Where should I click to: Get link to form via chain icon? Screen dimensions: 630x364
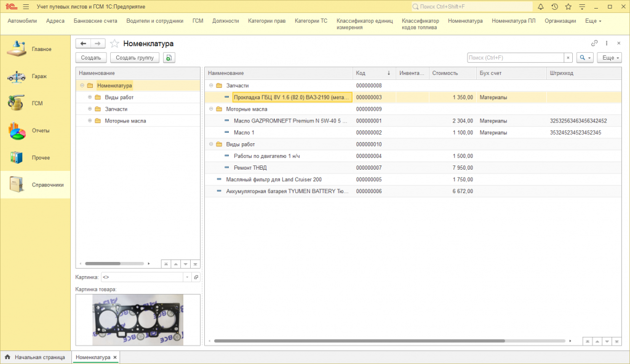(x=594, y=44)
